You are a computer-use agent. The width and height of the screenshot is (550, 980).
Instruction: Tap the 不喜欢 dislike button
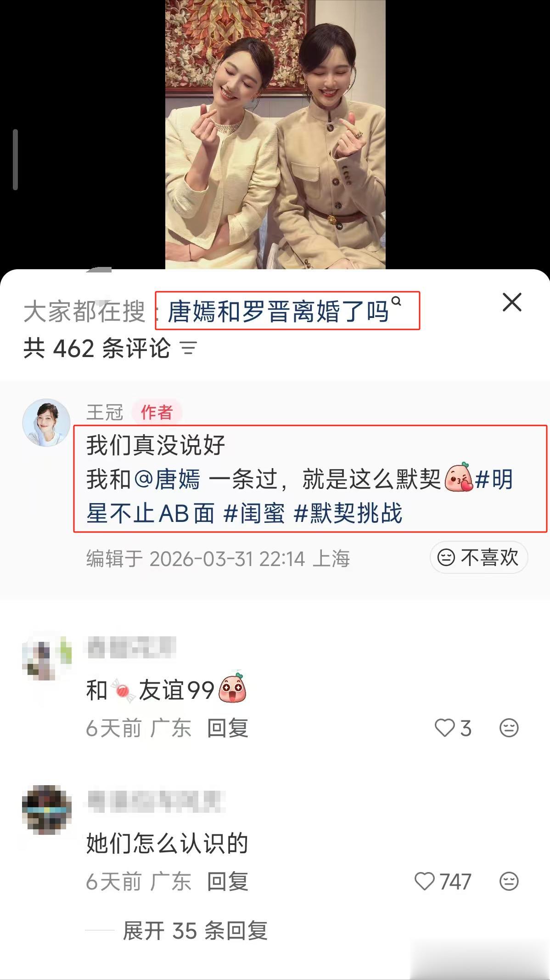478,557
